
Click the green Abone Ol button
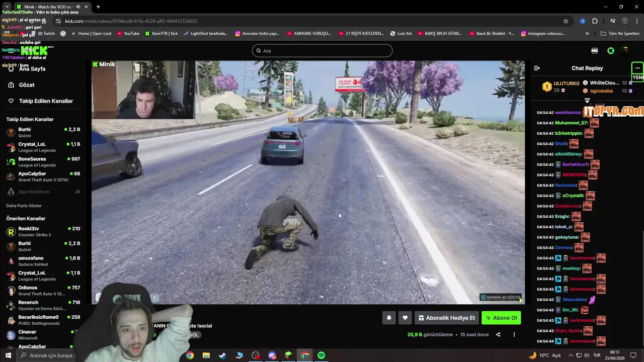coord(501,318)
